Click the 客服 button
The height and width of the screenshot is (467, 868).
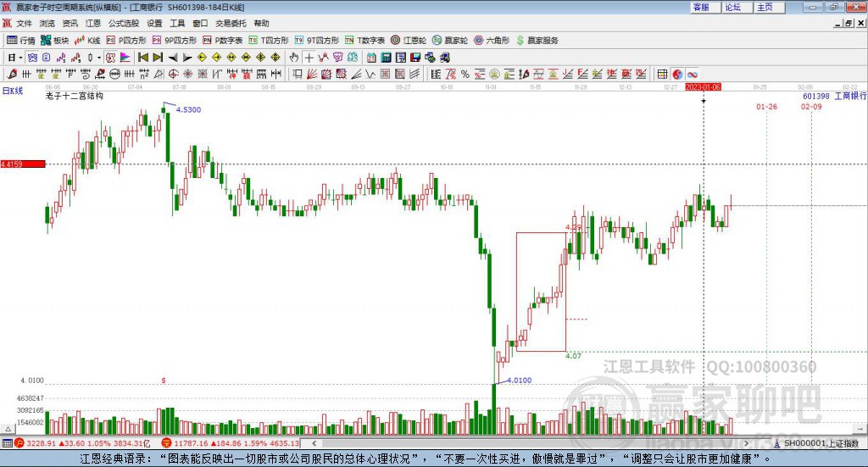(x=705, y=7)
